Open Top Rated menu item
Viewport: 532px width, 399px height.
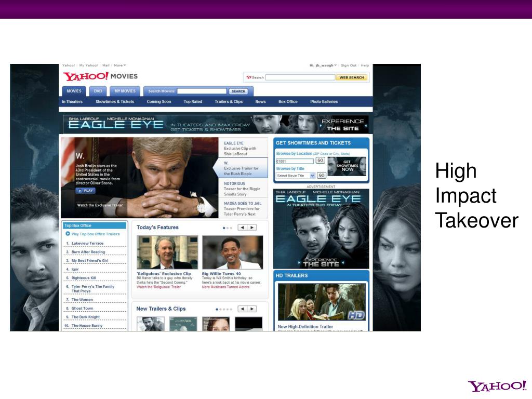193,101
